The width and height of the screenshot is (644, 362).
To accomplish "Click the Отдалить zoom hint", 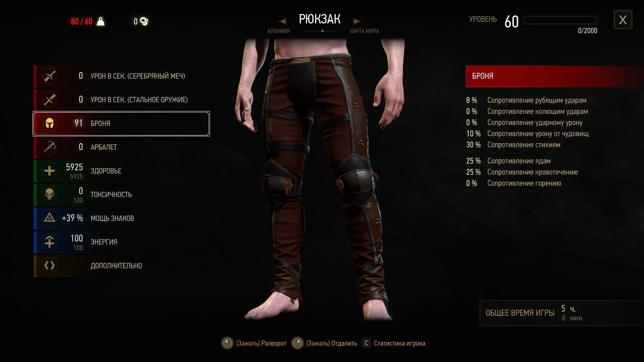I will (324, 343).
